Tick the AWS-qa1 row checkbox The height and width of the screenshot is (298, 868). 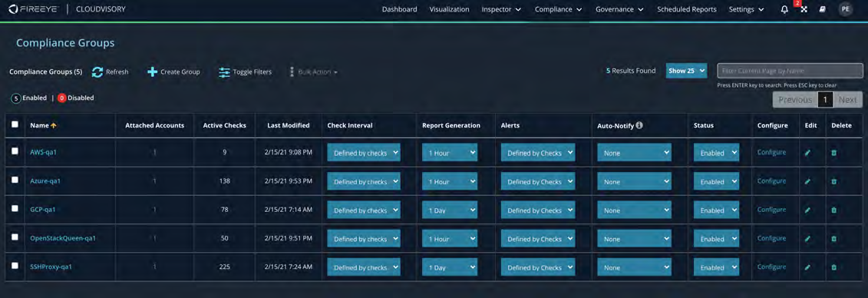click(15, 151)
